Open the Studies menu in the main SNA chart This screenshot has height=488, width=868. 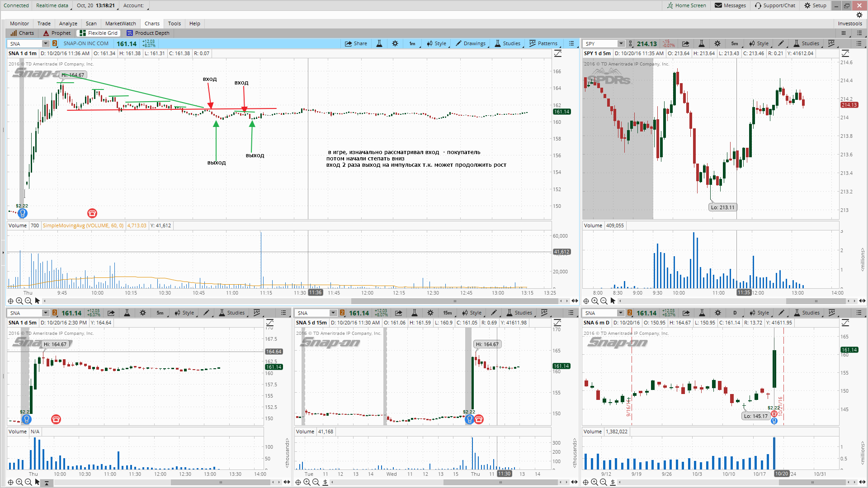507,43
